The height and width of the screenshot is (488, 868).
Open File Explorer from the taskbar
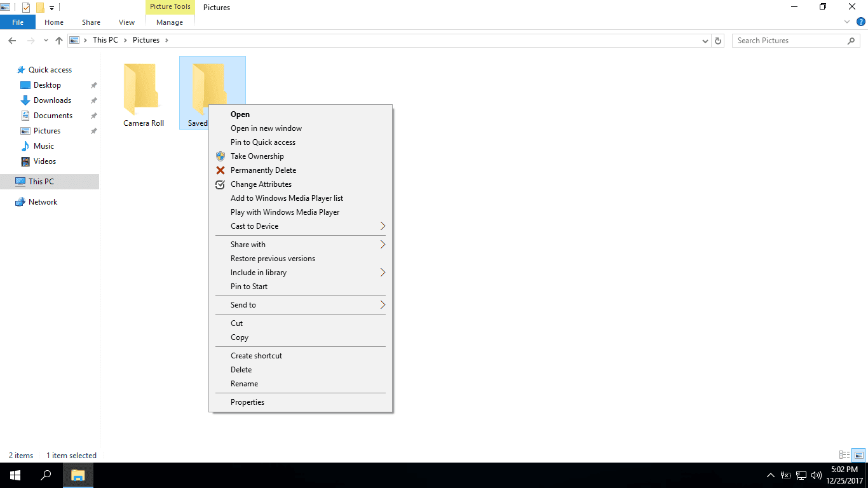(78, 475)
